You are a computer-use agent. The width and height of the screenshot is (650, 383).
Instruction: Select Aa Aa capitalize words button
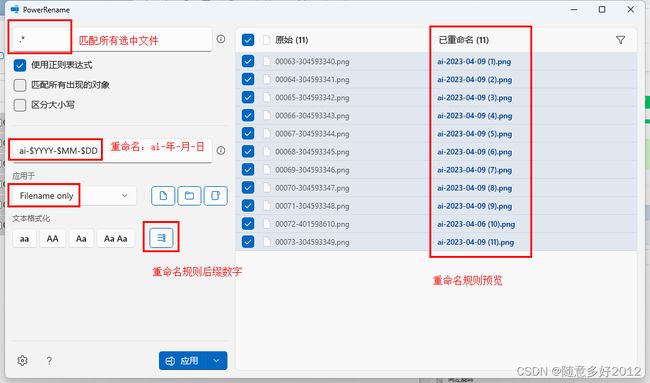116,238
